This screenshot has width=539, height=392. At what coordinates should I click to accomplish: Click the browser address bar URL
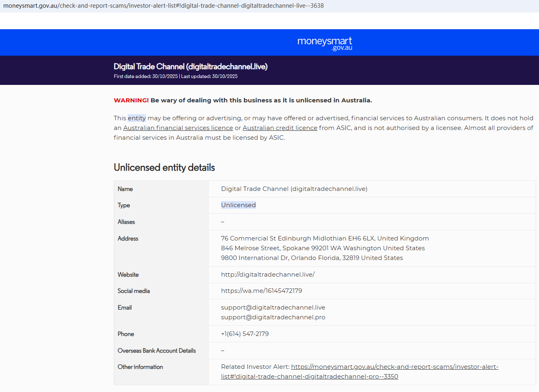(x=163, y=6)
